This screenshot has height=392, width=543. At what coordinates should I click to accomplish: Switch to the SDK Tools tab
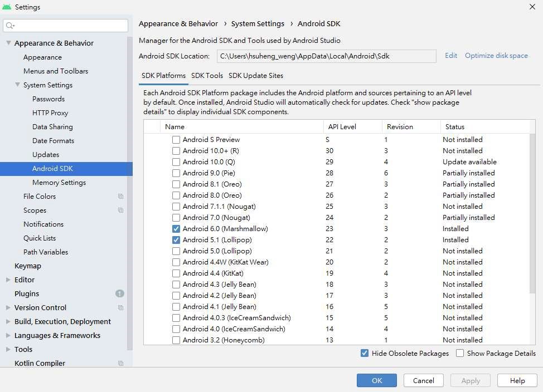click(207, 76)
